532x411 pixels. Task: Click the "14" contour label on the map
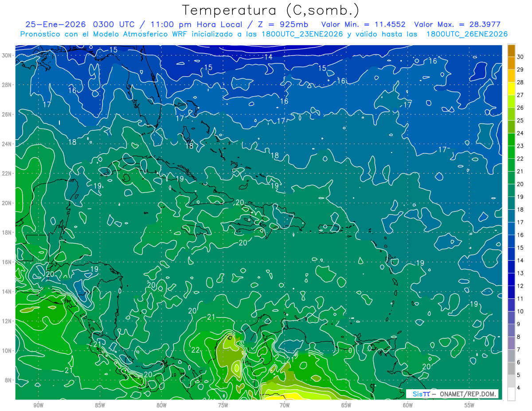[268, 57]
